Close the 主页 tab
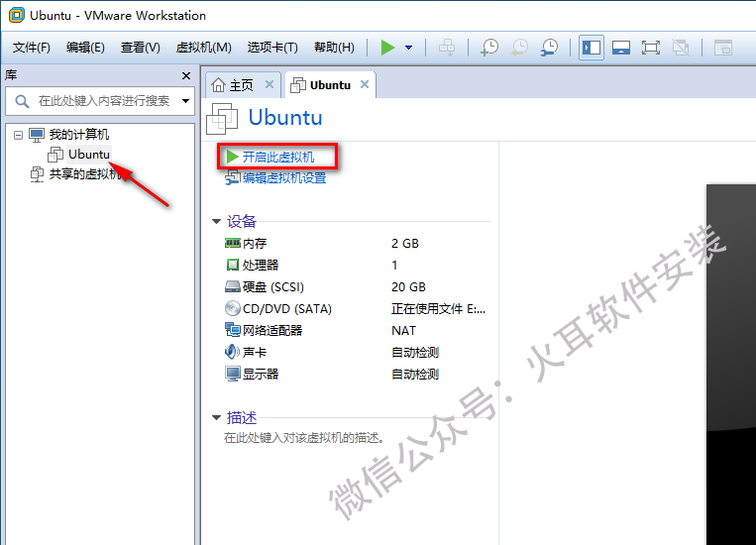 coord(270,84)
